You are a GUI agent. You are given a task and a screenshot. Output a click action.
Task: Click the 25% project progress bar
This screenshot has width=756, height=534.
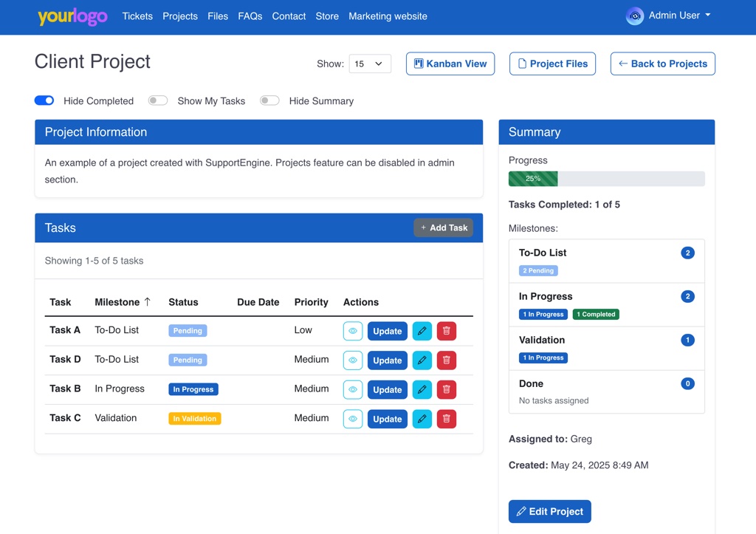coord(606,179)
